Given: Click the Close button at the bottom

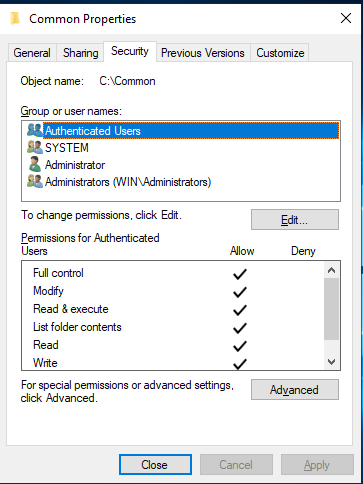Looking at the screenshot, I should tap(155, 464).
